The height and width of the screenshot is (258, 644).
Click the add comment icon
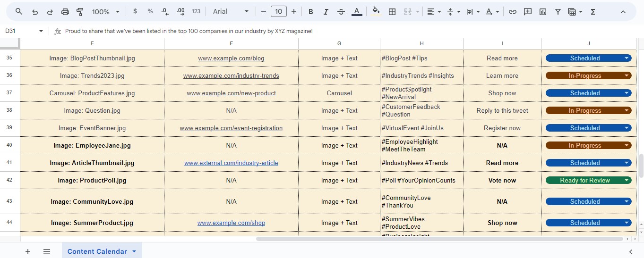(528, 12)
